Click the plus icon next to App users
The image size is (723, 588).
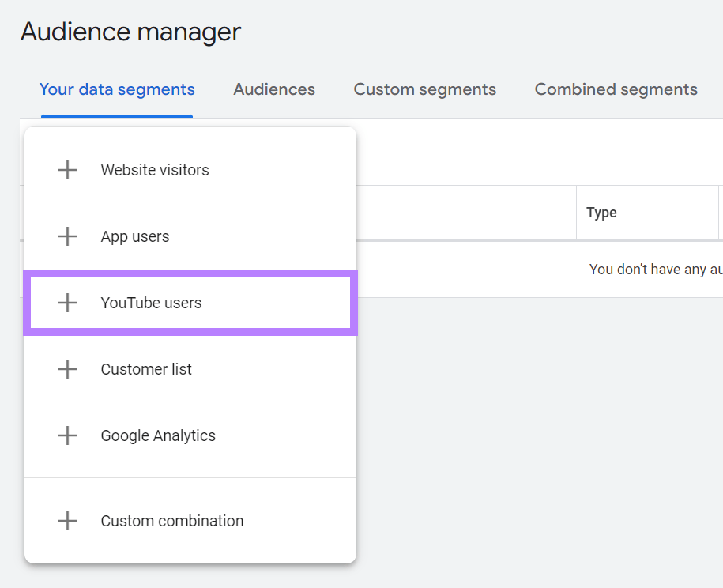(x=67, y=236)
